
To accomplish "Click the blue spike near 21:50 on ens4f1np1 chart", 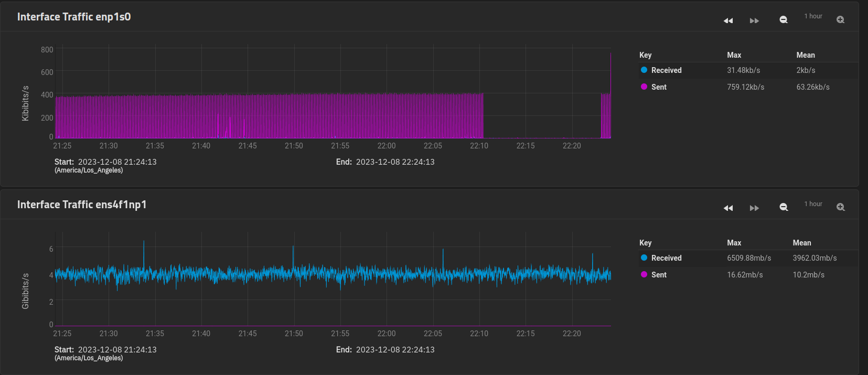I will coord(293,257).
